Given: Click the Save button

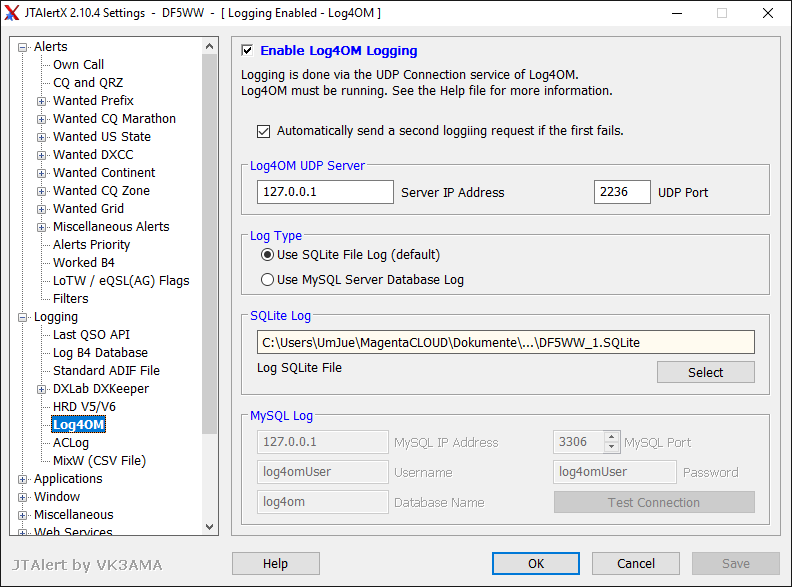Looking at the screenshot, I should click(x=736, y=563).
